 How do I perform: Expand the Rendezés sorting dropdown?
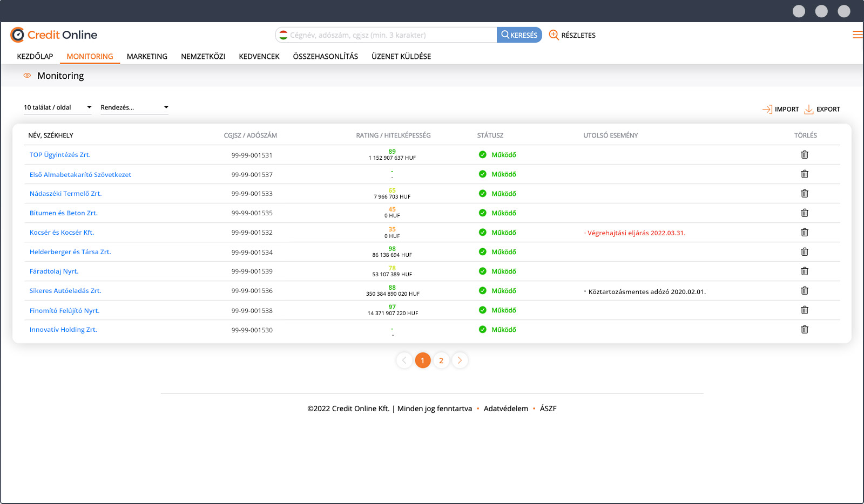pos(134,107)
